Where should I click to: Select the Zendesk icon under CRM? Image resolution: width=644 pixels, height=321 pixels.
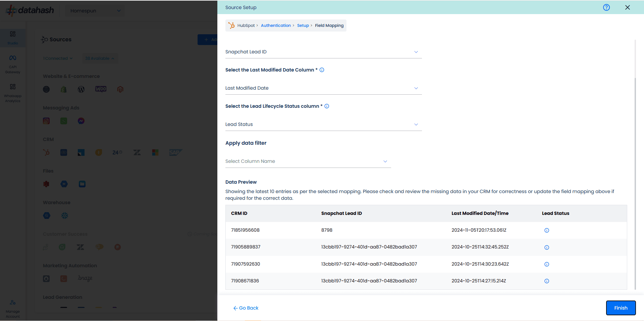pos(137,152)
